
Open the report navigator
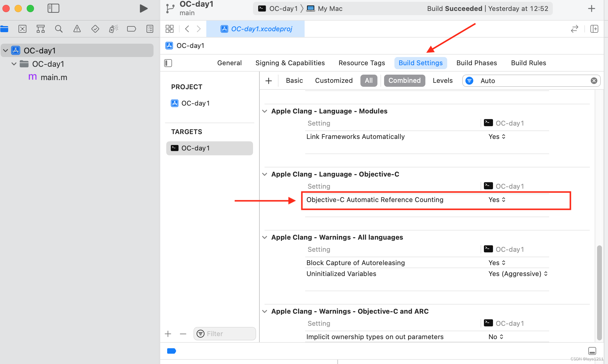click(150, 29)
